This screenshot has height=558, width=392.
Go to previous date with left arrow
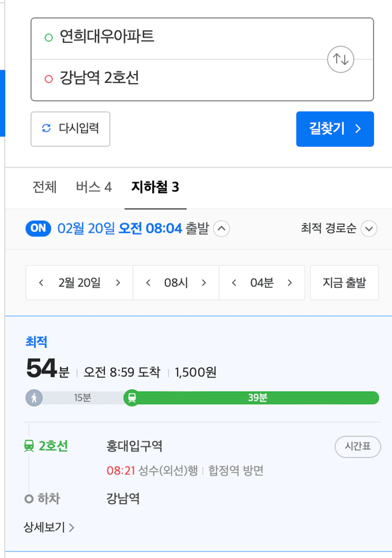(x=41, y=283)
